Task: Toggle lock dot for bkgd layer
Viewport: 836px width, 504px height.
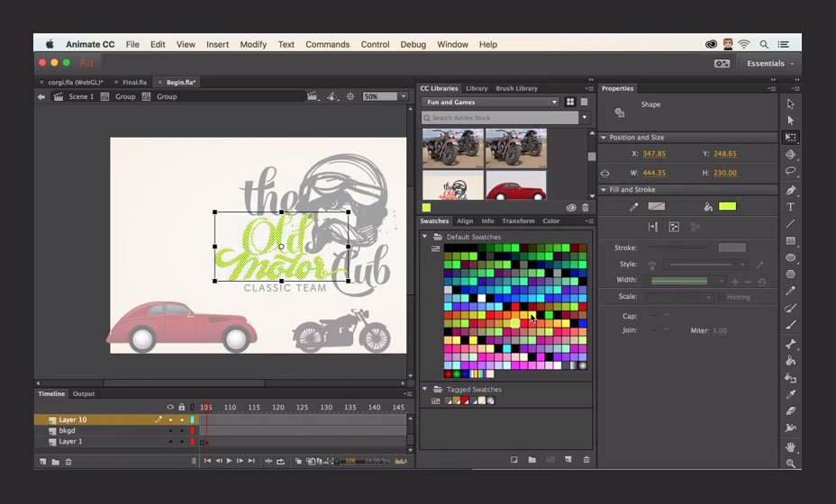Action: (181, 431)
